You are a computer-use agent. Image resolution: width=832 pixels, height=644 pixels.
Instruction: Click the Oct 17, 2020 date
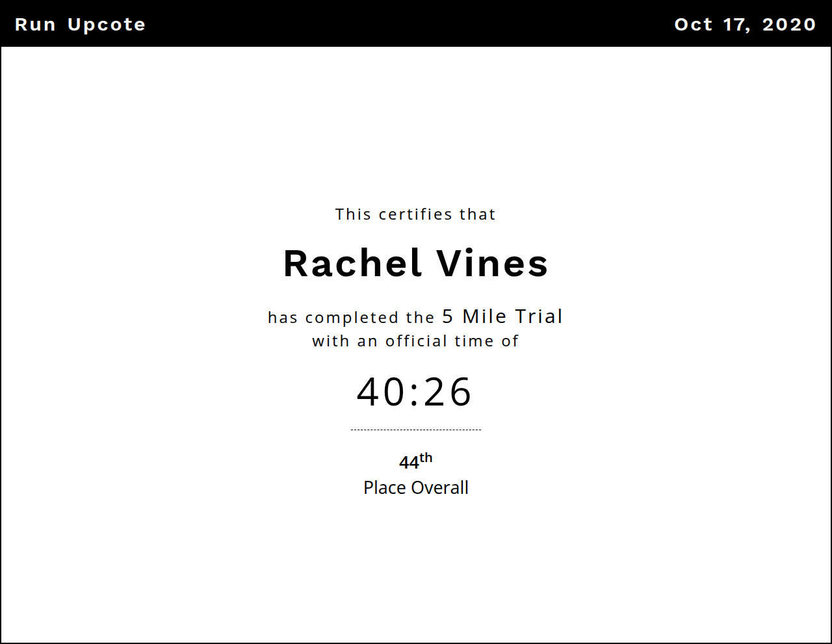745,25
